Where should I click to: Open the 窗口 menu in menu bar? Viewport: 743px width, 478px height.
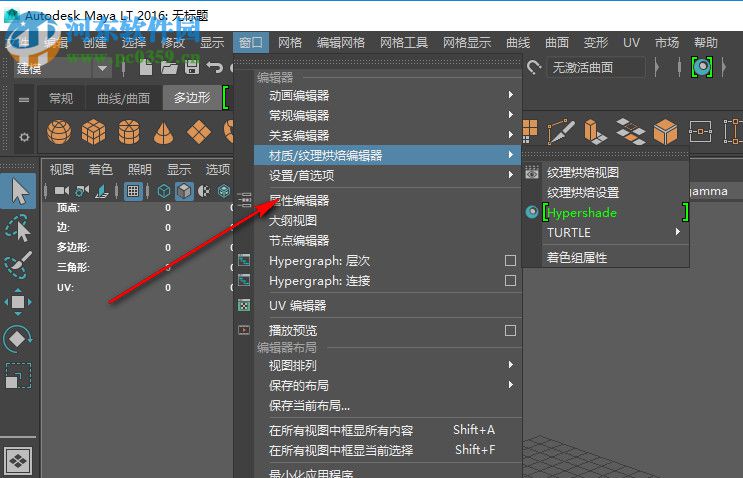251,43
